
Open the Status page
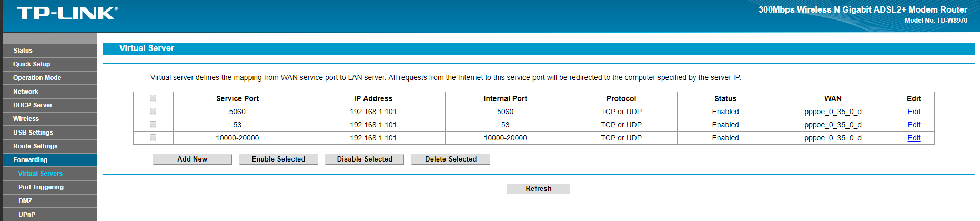pyautogui.click(x=50, y=51)
